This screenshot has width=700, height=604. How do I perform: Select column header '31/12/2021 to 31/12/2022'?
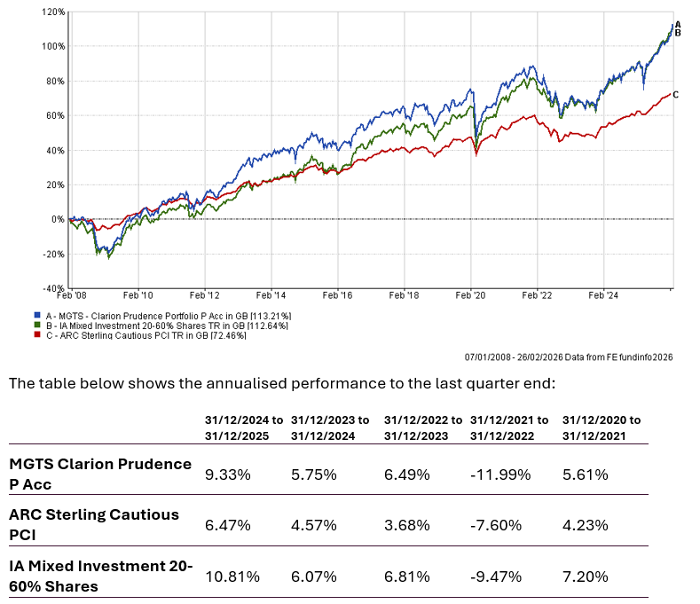pyautogui.click(x=509, y=428)
